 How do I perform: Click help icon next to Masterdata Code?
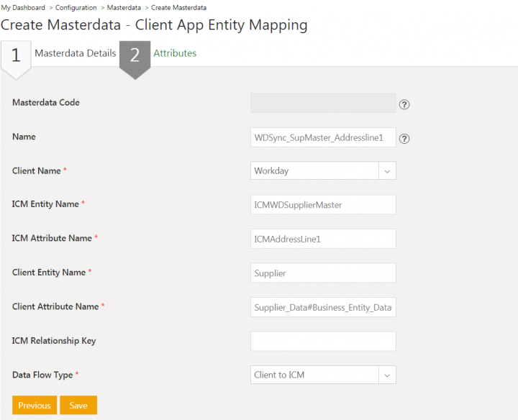pos(404,104)
